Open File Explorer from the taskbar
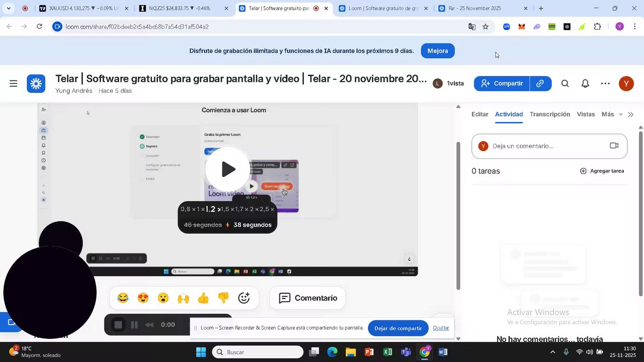644x362 pixels. coord(351,352)
